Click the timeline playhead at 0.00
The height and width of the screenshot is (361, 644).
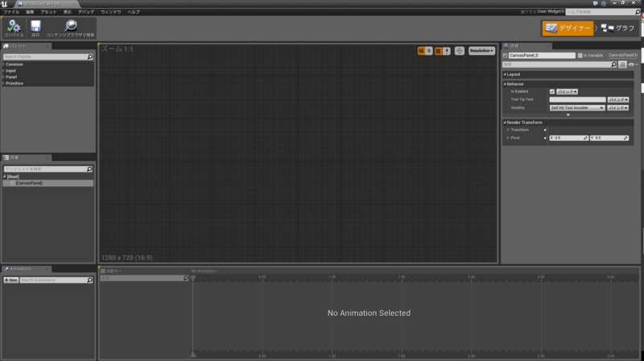pyautogui.click(x=192, y=278)
